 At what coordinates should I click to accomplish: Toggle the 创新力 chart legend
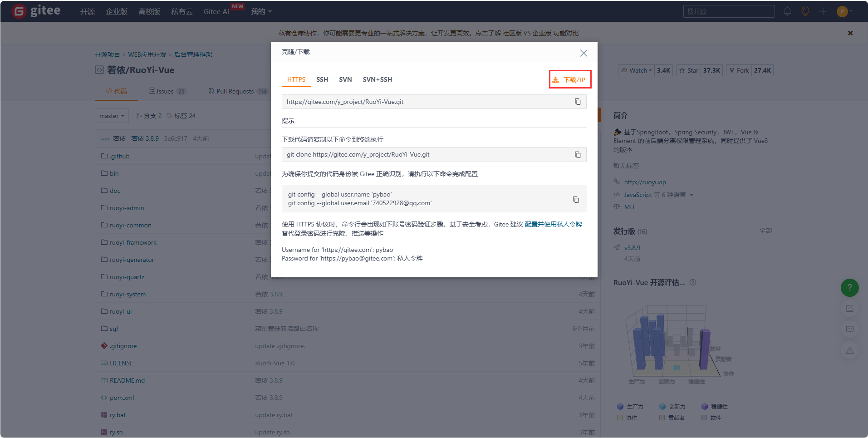(x=672, y=407)
